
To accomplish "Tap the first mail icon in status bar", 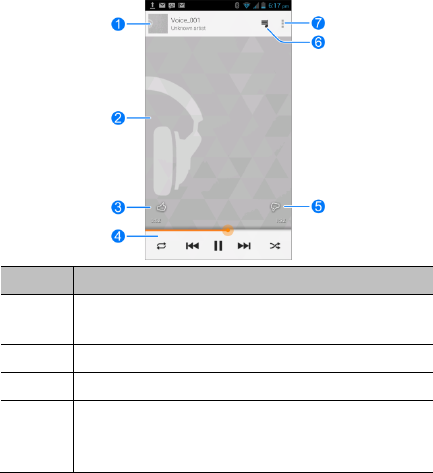I will (x=162, y=5).
